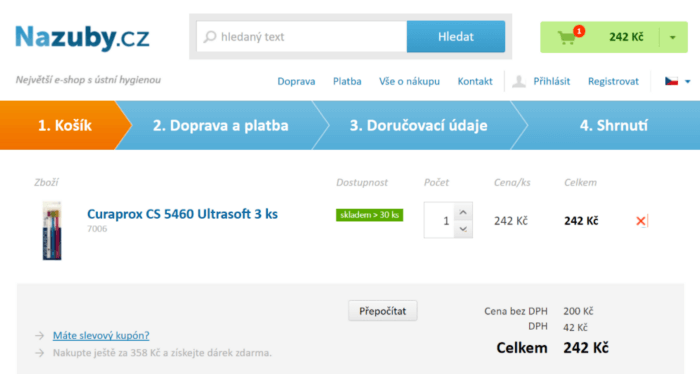Open the Vše o nákupu menu link
700x374 pixels.
tap(409, 81)
